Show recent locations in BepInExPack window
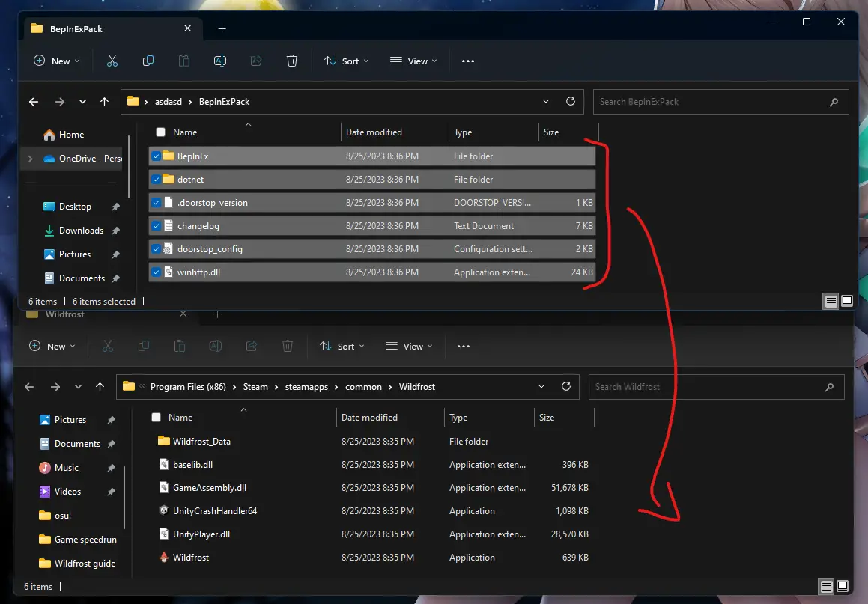Image resolution: width=868 pixels, height=604 pixels. click(82, 102)
